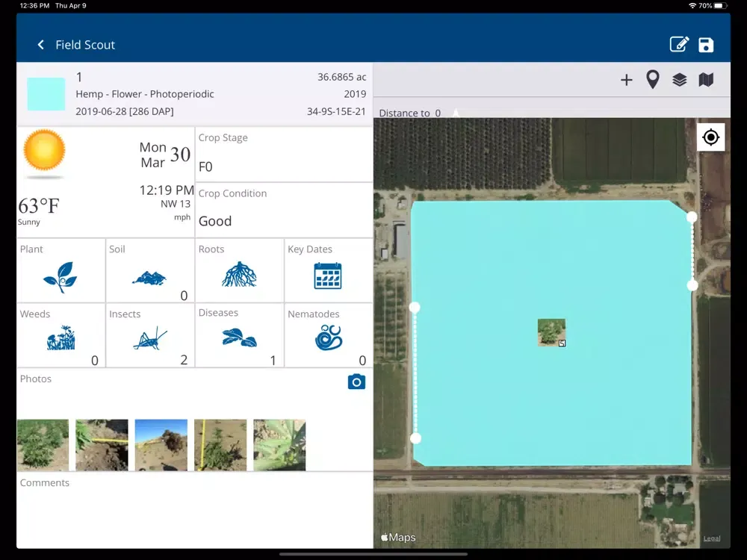Open the Roots observations tile
Image resolution: width=747 pixels, height=560 pixels.
239,270
